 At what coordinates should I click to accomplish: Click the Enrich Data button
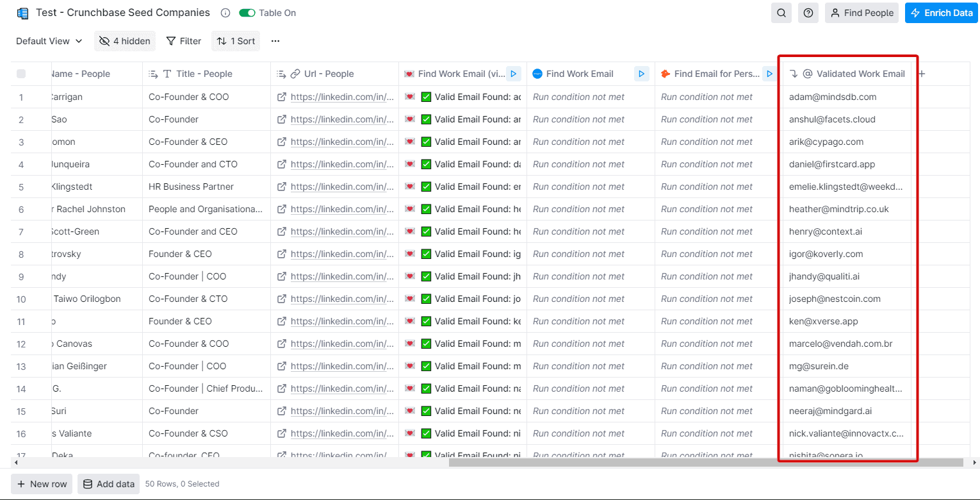pos(942,13)
